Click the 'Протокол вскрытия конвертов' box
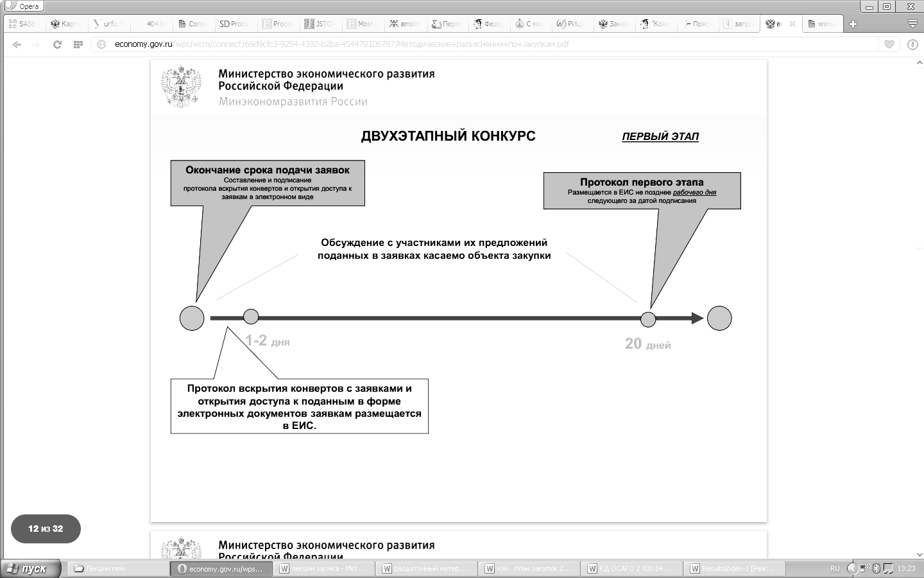The height and width of the screenshot is (578, 924). [300, 407]
